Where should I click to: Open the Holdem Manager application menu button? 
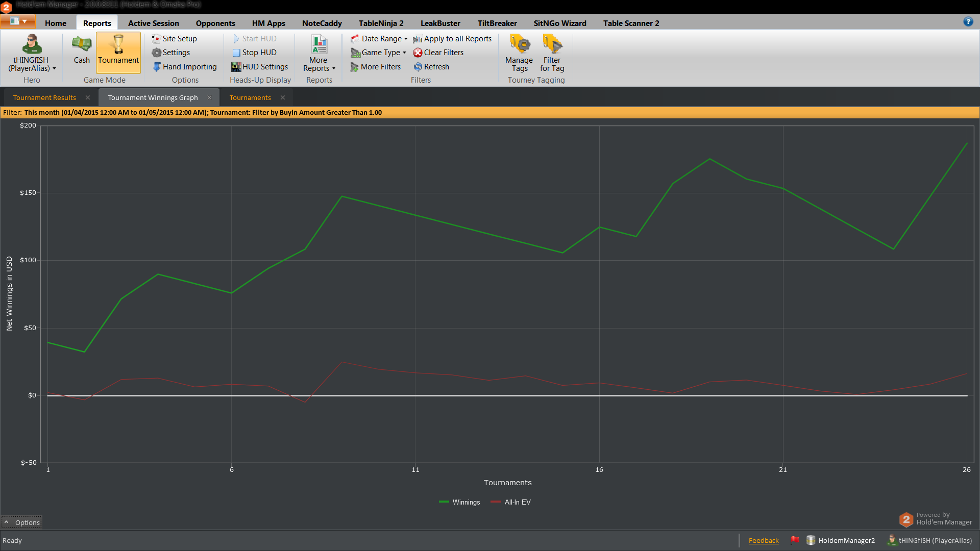(x=18, y=21)
